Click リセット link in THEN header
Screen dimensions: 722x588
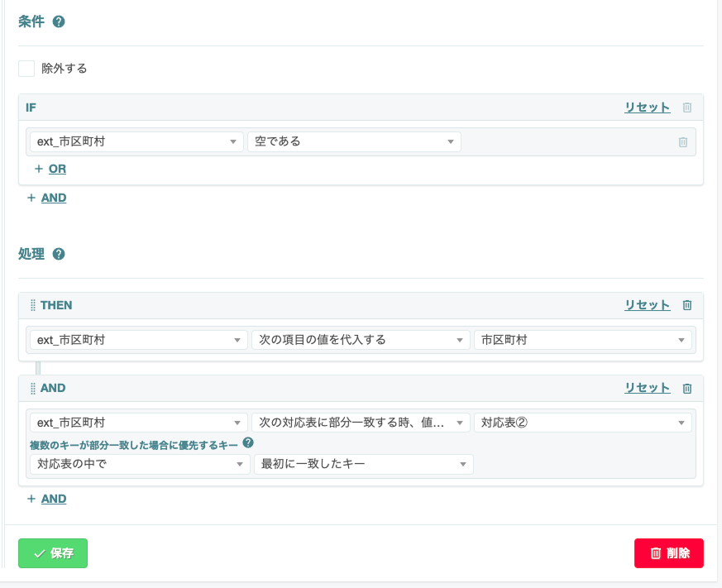[647, 305]
